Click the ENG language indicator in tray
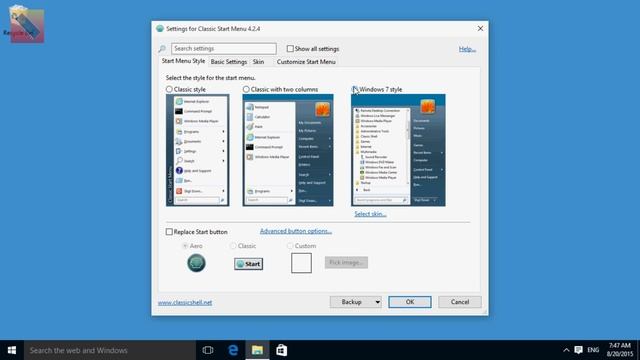The width and height of the screenshot is (640, 360). coord(593,350)
